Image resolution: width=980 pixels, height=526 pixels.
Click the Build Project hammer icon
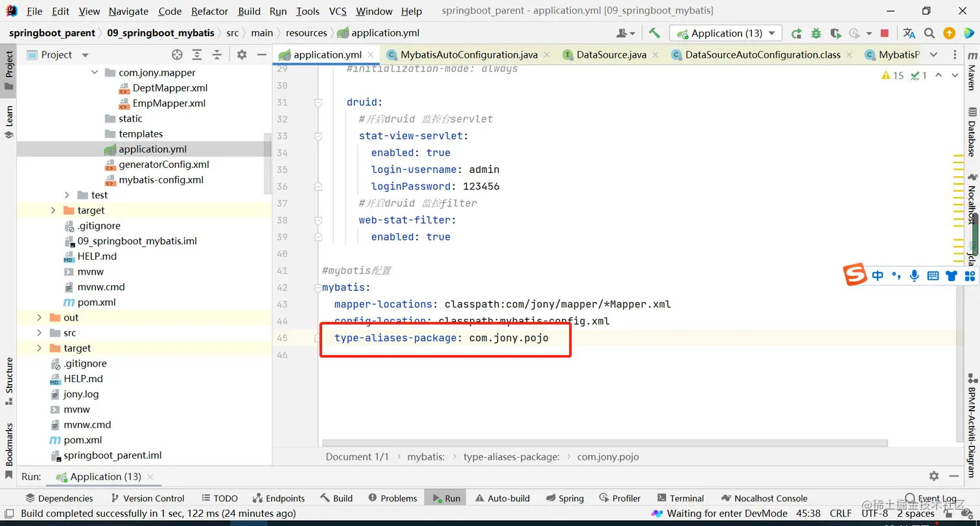pos(654,33)
